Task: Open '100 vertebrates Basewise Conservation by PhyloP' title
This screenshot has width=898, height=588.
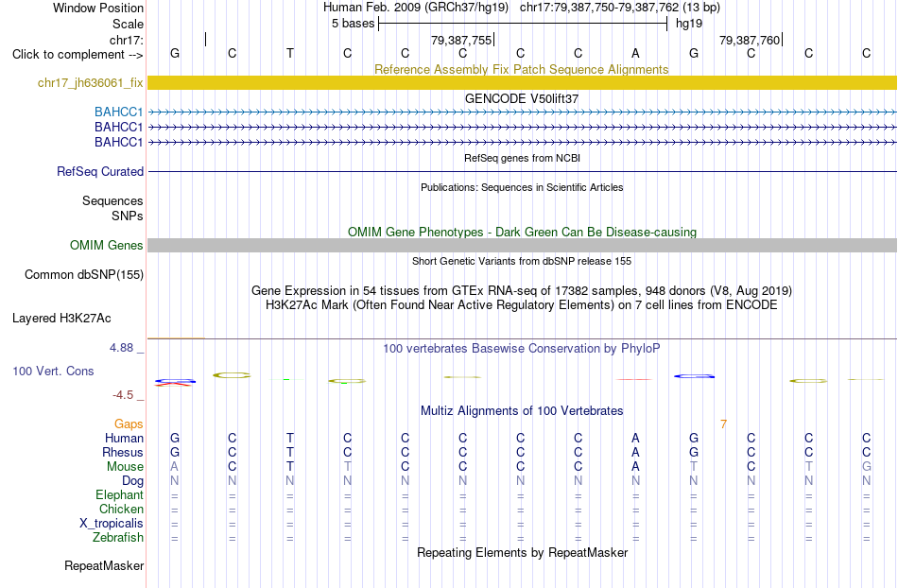Action: [x=521, y=348]
